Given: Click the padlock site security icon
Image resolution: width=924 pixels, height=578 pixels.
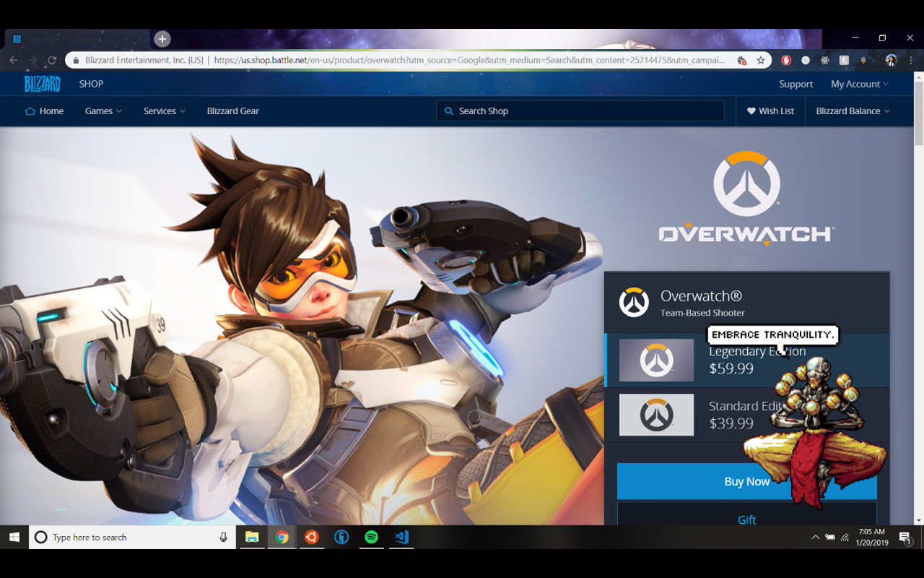Looking at the screenshot, I should tap(76, 61).
